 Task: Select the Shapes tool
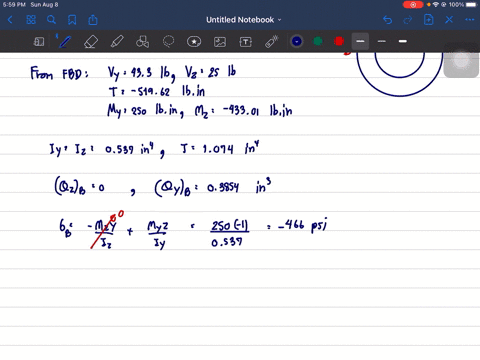142,42
